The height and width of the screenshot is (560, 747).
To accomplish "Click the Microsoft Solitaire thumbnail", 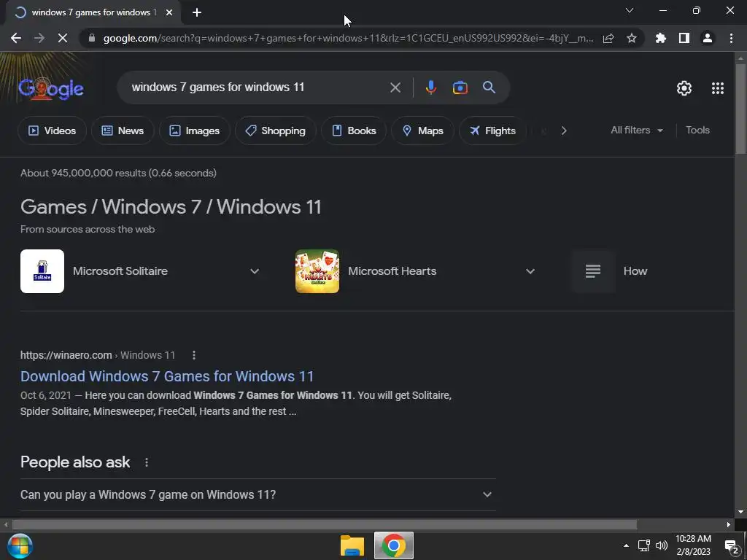I will pos(42,271).
